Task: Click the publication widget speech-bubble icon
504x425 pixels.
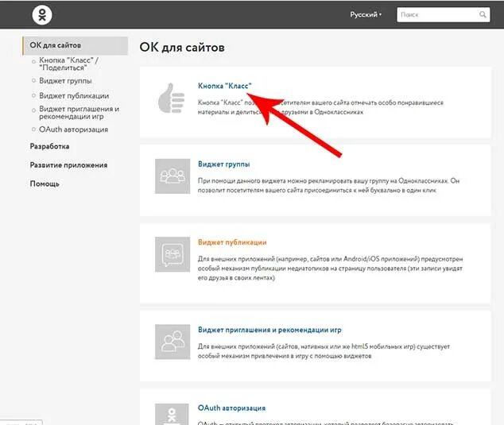Action: coord(173,254)
